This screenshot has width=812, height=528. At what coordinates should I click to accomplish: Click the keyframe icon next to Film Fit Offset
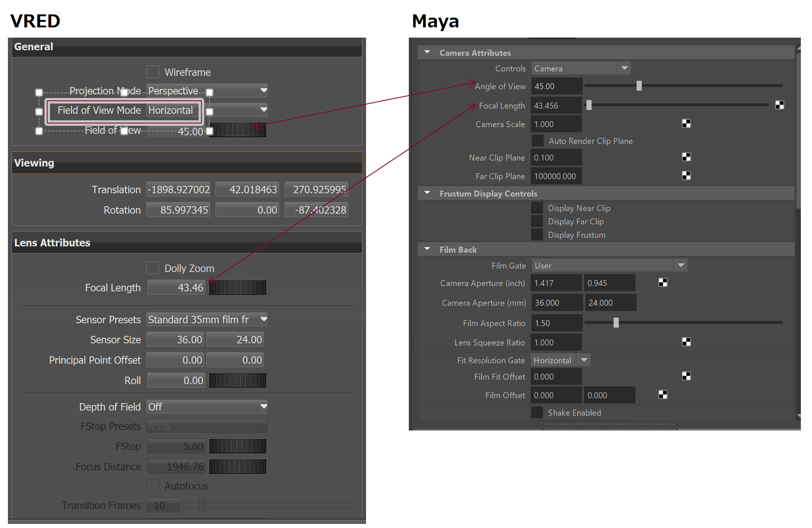(x=686, y=376)
